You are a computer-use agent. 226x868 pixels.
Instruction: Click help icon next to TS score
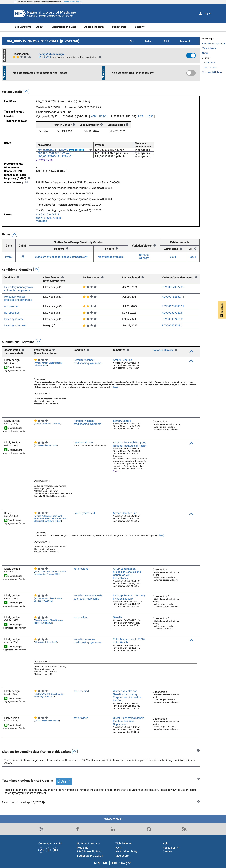pyautogui.click(x=117, y=249)
